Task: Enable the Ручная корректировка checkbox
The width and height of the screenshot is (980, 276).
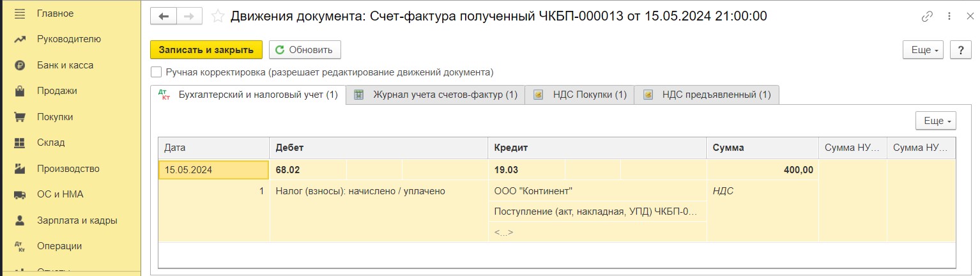Action: tap(155, 72)
